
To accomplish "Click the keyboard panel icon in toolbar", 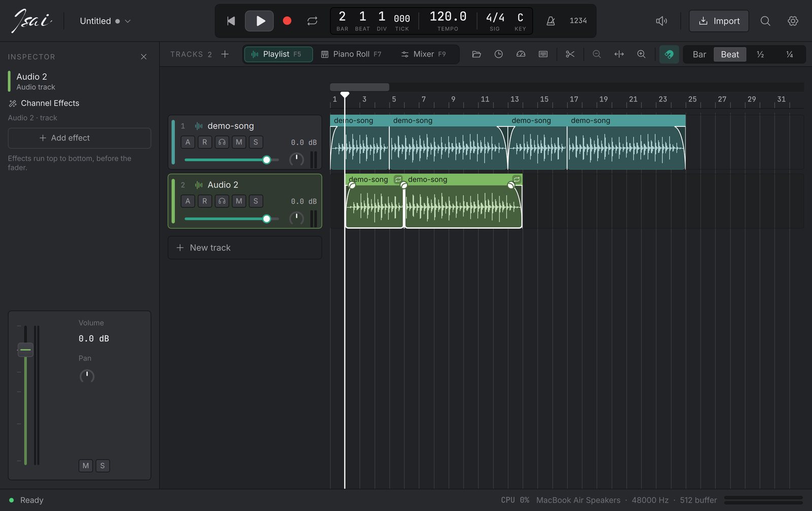I will (543, 54).
